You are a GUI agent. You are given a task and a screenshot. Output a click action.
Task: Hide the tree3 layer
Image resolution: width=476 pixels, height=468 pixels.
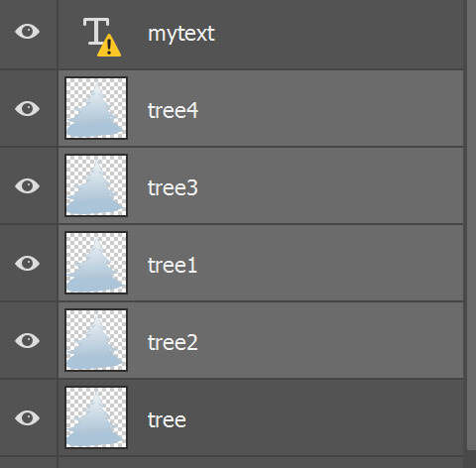[27, 185]
